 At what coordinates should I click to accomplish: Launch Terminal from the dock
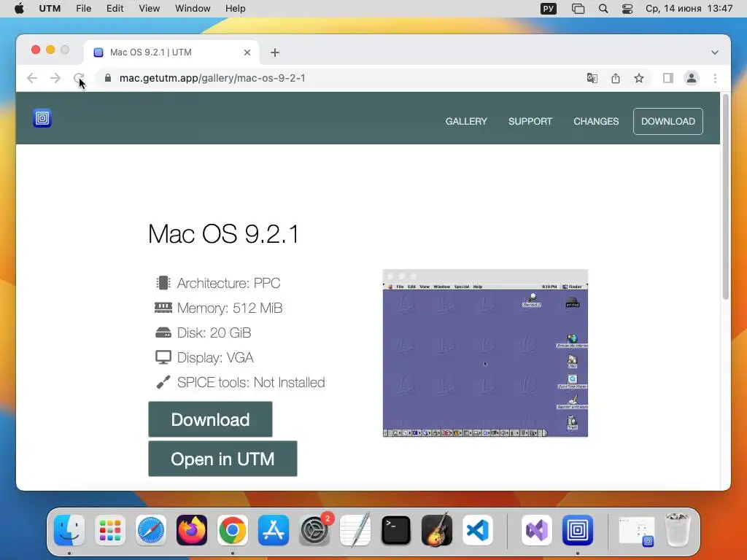tap(396, 530)
